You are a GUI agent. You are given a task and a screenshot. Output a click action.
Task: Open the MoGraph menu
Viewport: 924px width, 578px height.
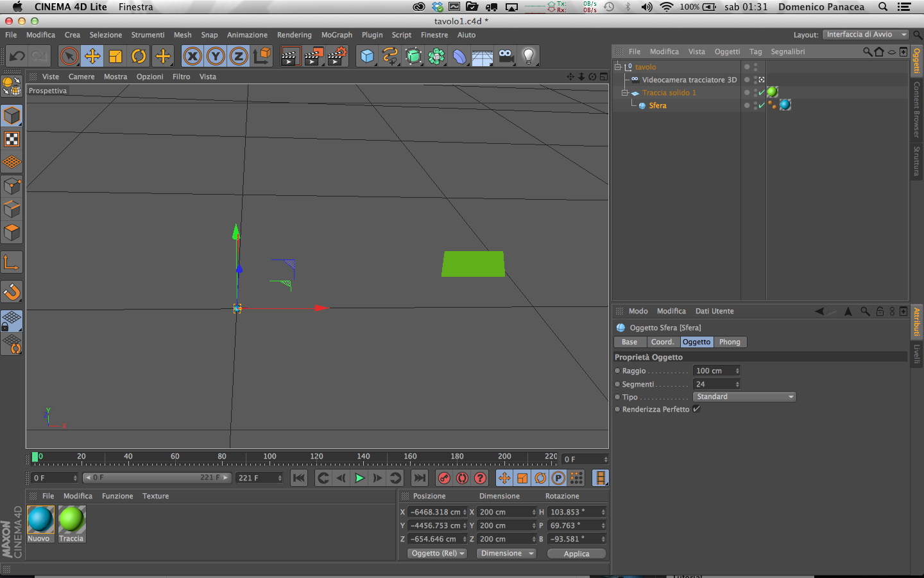click(336, 35)
